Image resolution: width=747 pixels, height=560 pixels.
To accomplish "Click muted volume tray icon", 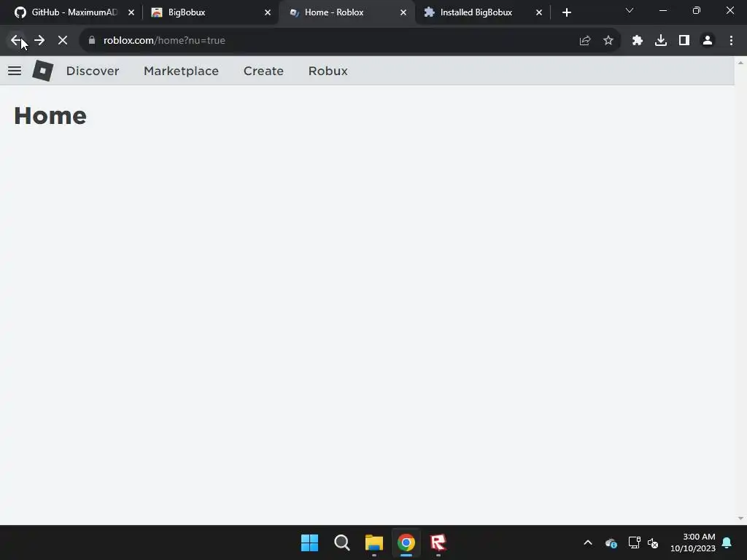I will [653, 542].
